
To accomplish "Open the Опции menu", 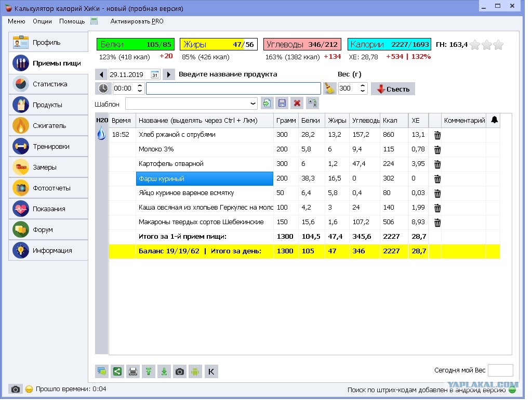I will (x=42, y=21).
